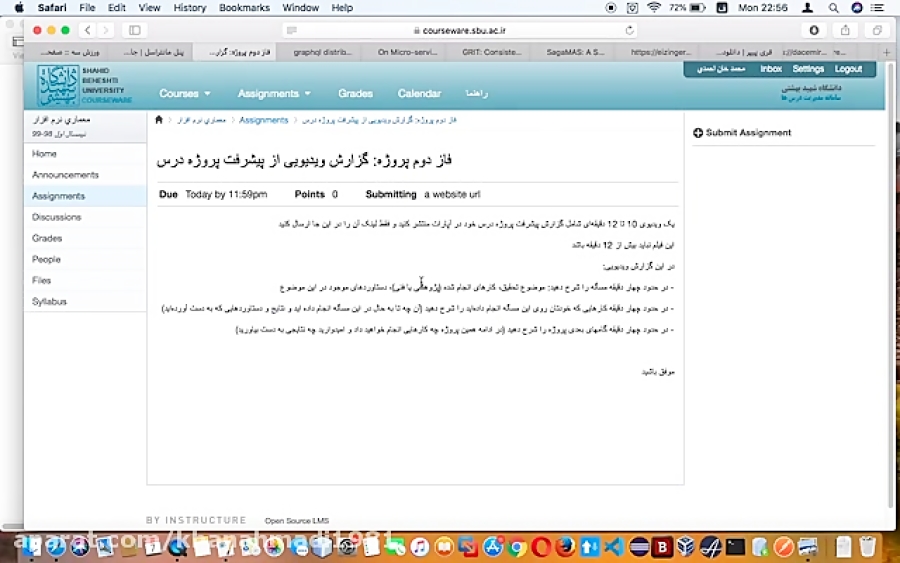The width and height of the screenshot is (900, 563).
Task: Open iBooks from the Dock
Action: tap(444, 546)
